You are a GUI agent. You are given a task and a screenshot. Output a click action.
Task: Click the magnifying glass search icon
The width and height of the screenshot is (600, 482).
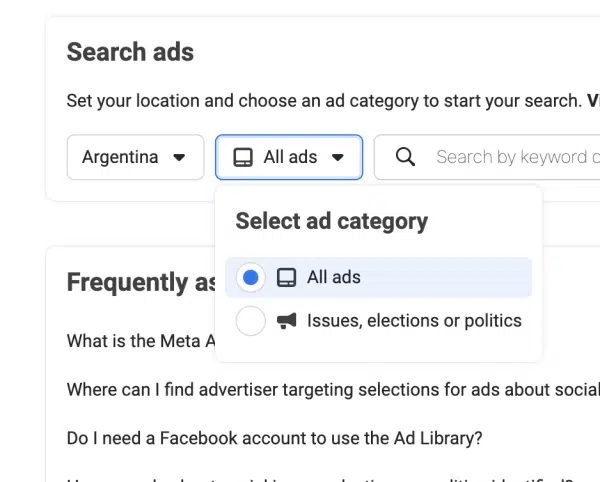point(405,157)
